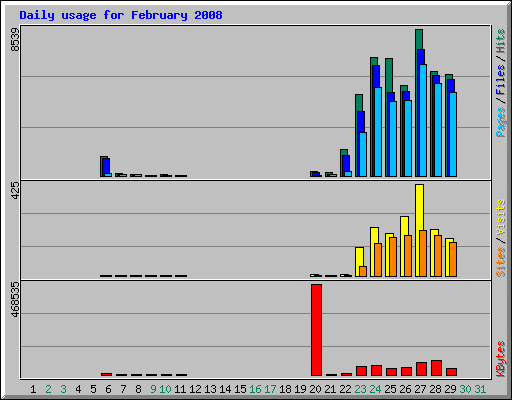Click green day label 23 on the x-axis

(x=360, y=389)
